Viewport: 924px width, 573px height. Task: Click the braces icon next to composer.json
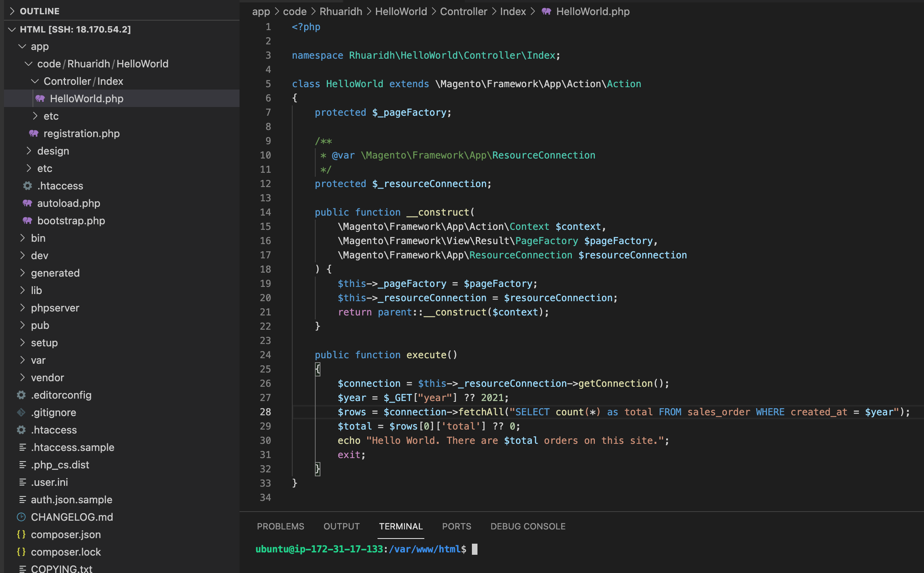21,534
